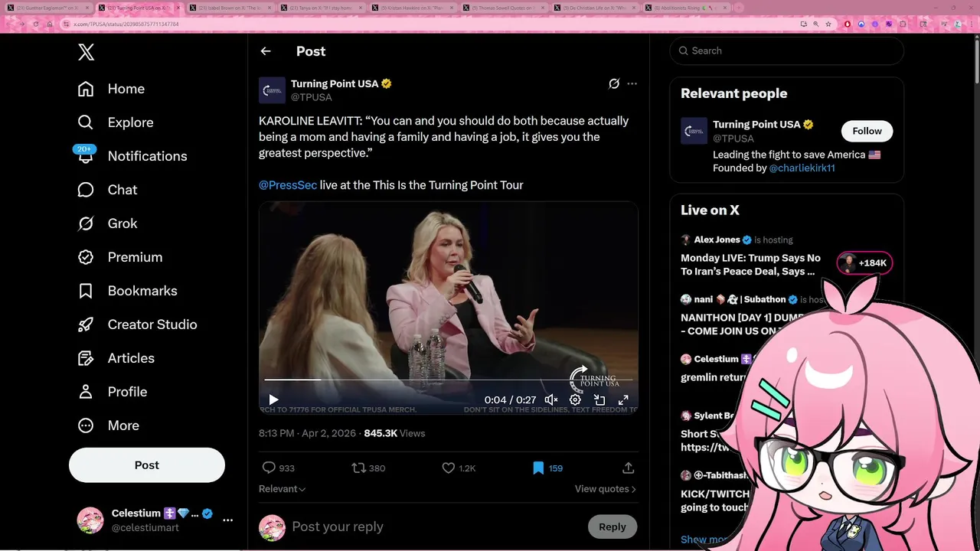The width and height of the screenshot is (980, 551).
Task: Click the Grok icon on the post header
Action: [613, 83]
